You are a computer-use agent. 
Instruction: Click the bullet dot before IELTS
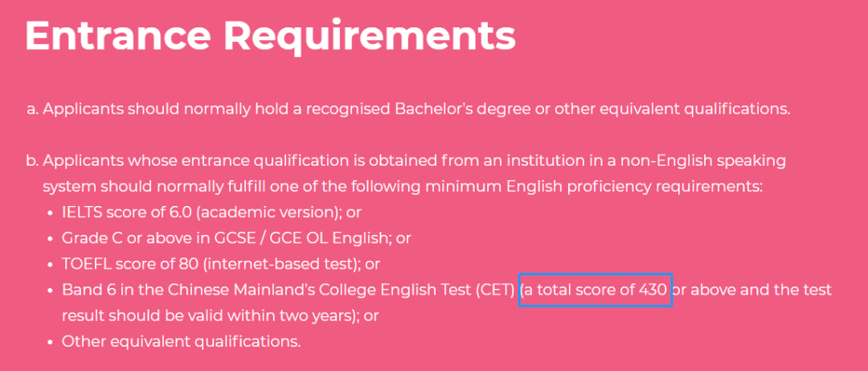point(51,213)
